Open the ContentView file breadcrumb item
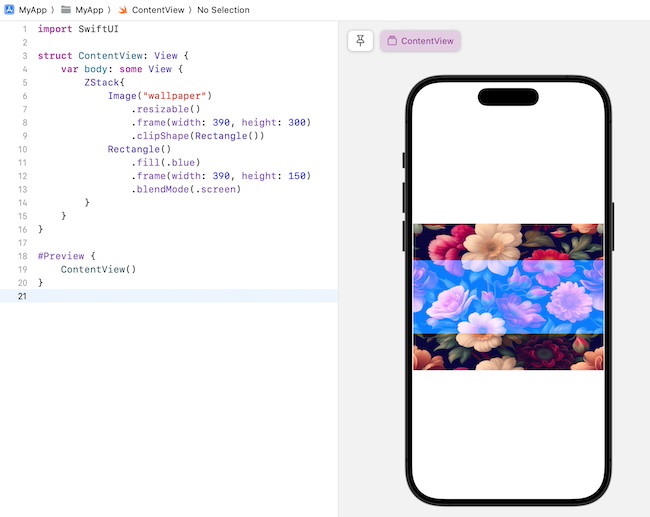Image resolution: width=650 pixels, height=517 pixels. coord(158,10)
